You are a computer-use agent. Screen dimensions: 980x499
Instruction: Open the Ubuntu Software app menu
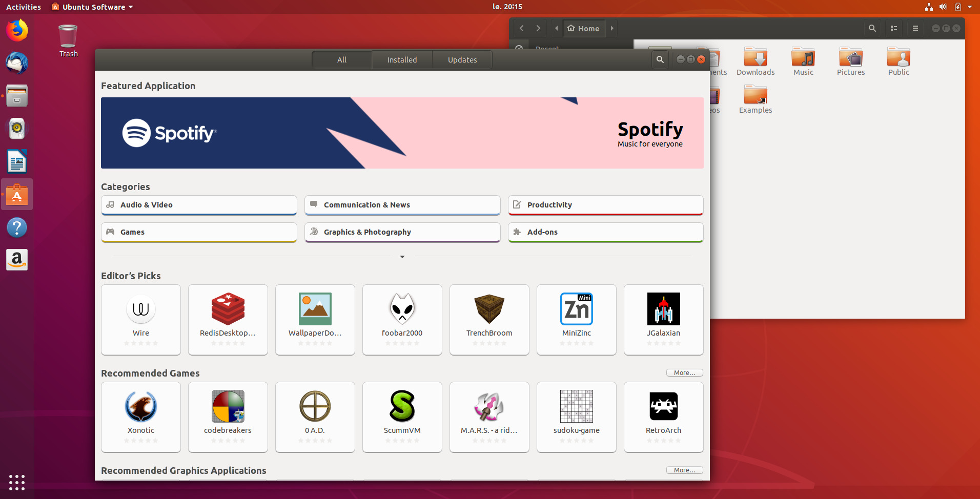(93, 7)
